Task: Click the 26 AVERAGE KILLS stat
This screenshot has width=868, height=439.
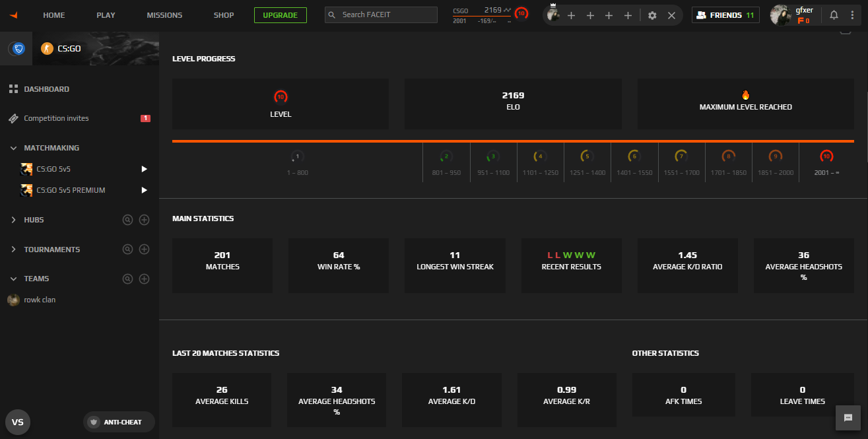Action: 222,400
